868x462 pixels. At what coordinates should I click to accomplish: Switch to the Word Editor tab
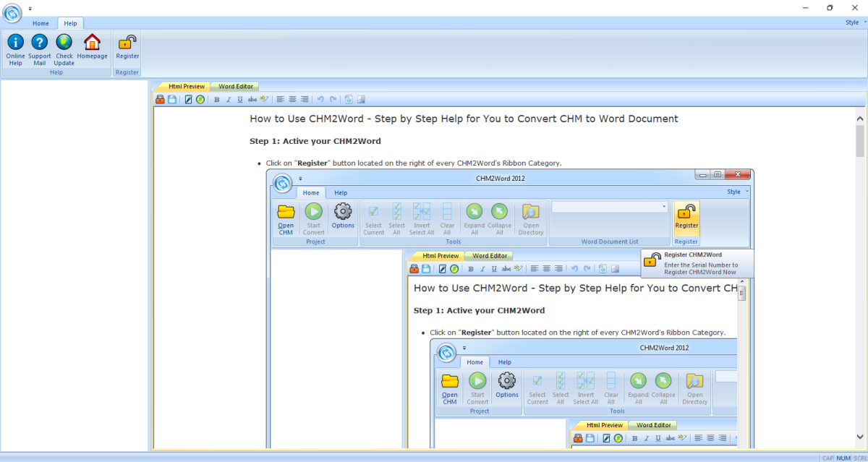pyautogui.click(x=236, y=87)
